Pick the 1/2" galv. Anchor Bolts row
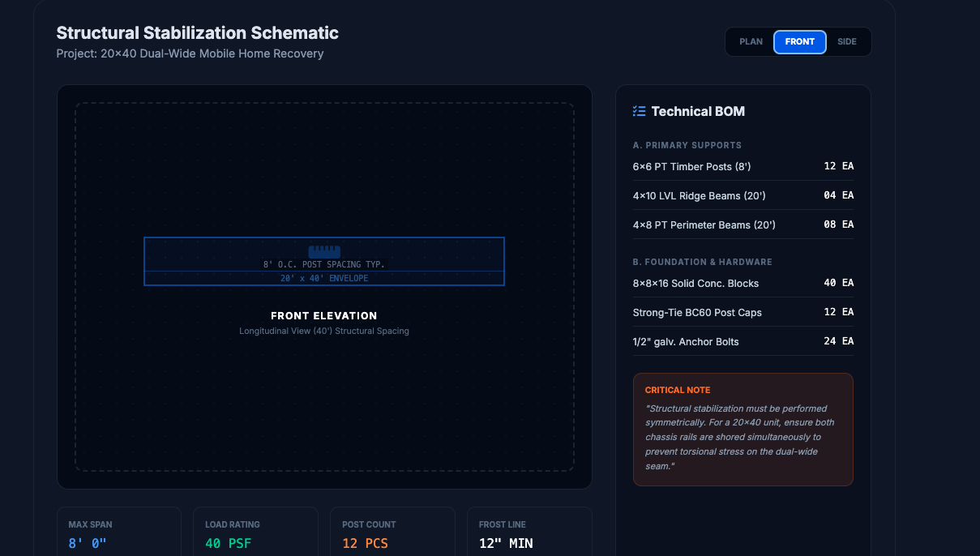 pyautogui.click(x=742, y=341)
